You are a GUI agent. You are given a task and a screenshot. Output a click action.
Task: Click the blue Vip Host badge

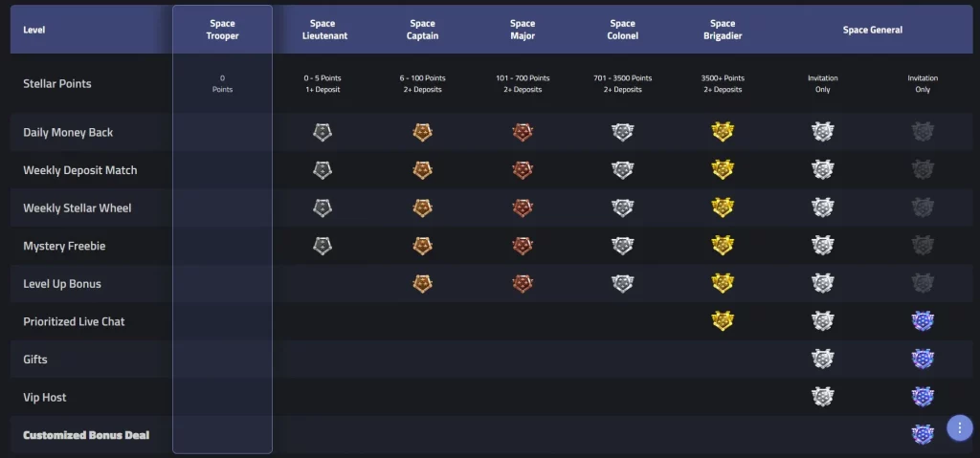(x=923, y=397)
